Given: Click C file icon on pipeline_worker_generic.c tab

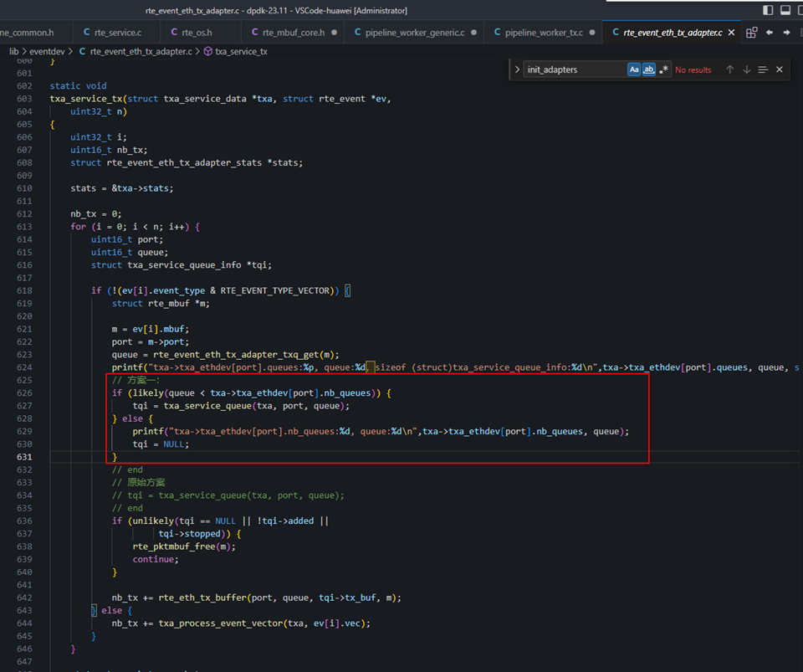Looking at the screenshot, I should click(x=357, y=33).
